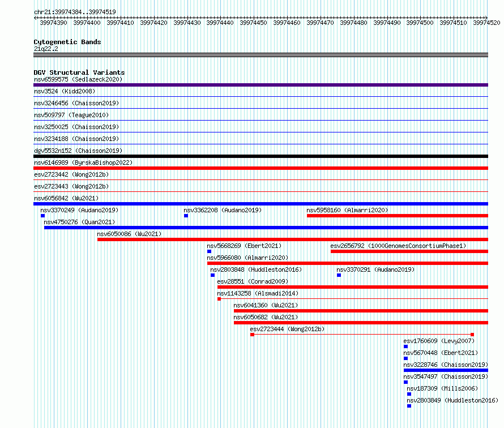This screenshot has height=428, width=504.
Task: Click nsv3250025 (Chaisson2019) label
Action: [x=76, y=127]
